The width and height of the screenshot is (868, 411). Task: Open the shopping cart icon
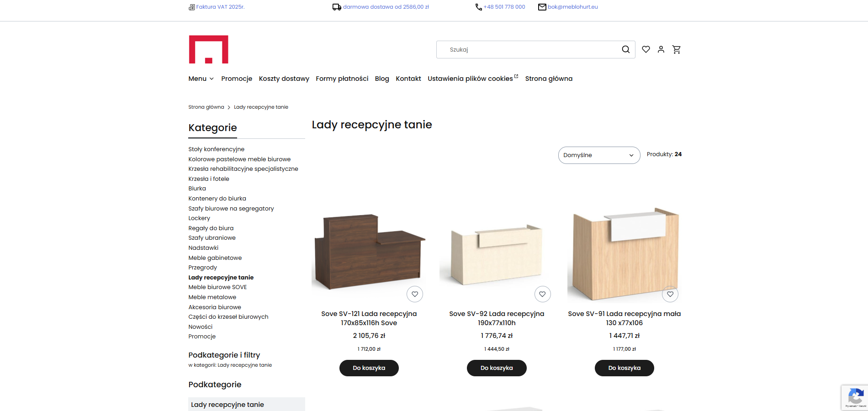click(x=677, y=49)
